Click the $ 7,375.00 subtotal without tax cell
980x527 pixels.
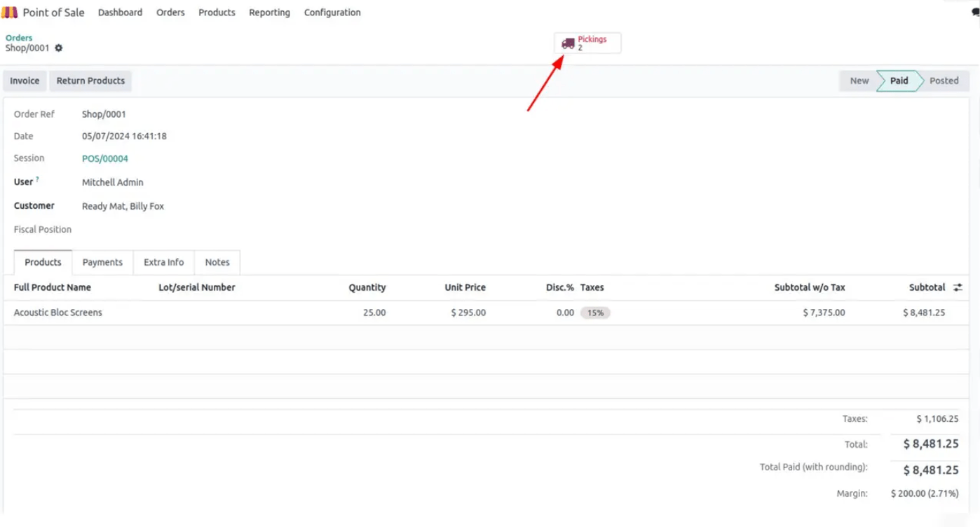[824, 313]
